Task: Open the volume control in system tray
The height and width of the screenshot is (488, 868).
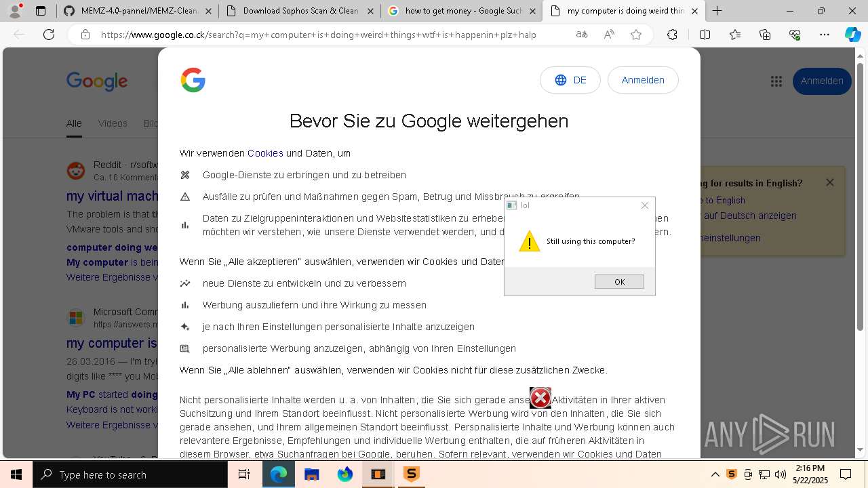Action: click(x=781, y=474)
